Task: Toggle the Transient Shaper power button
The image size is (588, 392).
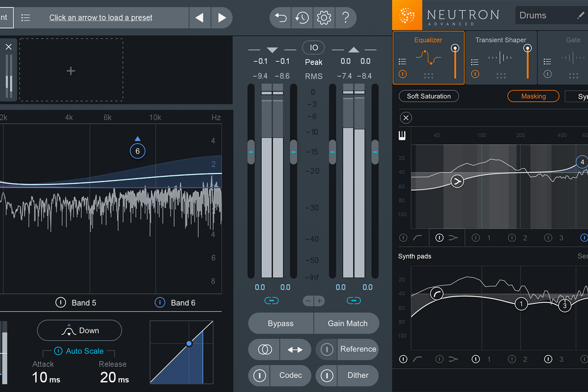Action: pyautogui.click(x=475, y=74)
